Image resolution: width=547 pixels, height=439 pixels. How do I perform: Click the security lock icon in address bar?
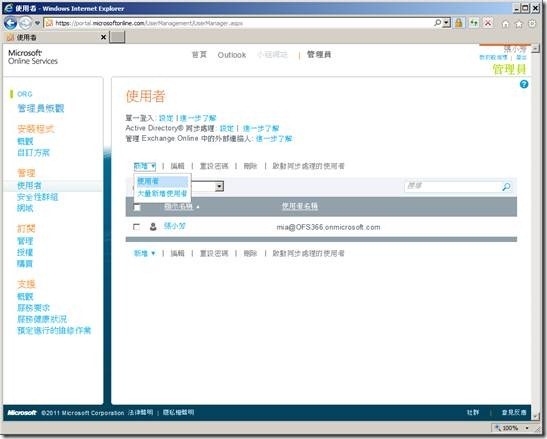point(459,23)
